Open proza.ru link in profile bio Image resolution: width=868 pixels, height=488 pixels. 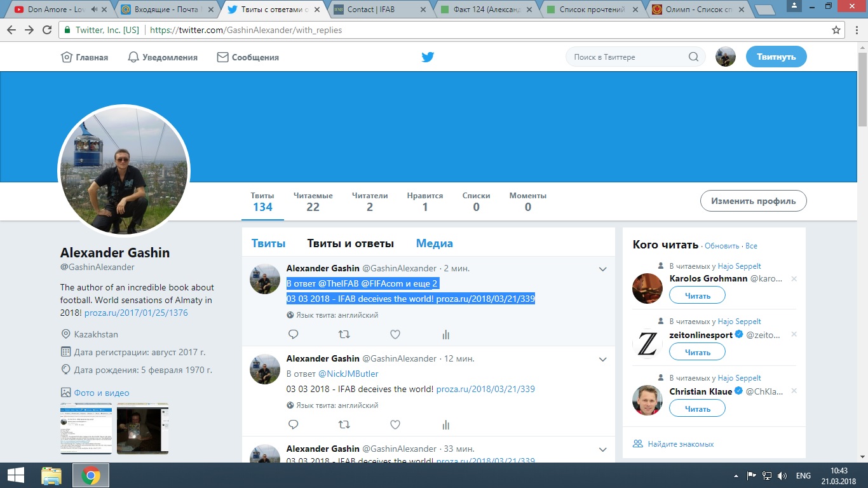click(x=136, y=313)
